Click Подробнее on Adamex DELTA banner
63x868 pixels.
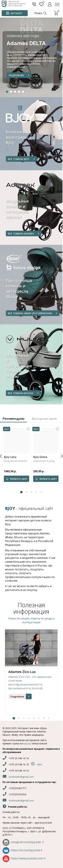[19, 76]
